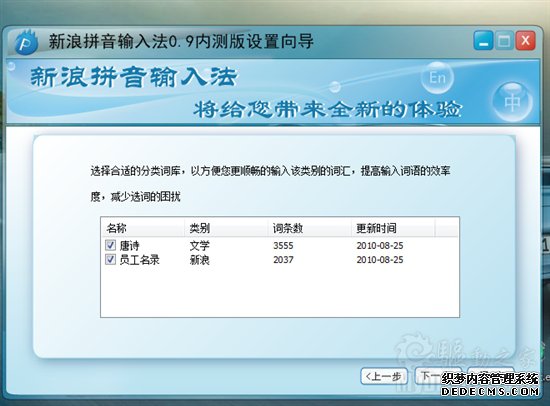Image resolution: width=550 pixels, height=406 pixels.
Task: Sort list by 名称 column header
Action: click(x=142, y=228)
